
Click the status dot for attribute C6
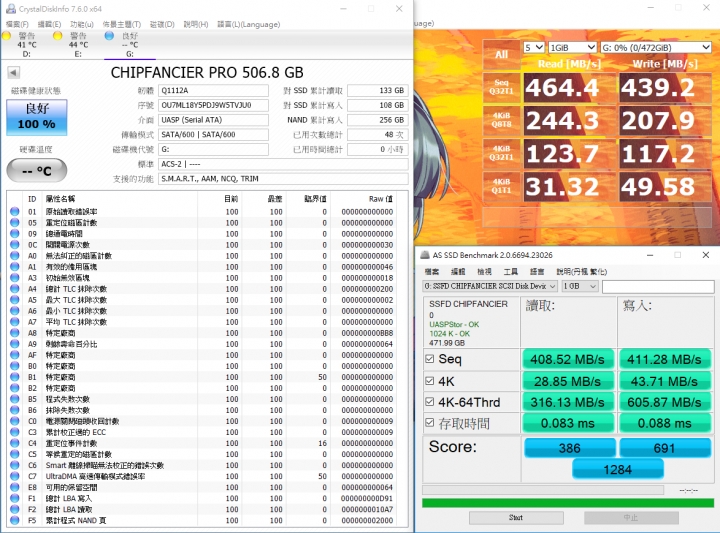[15, 465]
